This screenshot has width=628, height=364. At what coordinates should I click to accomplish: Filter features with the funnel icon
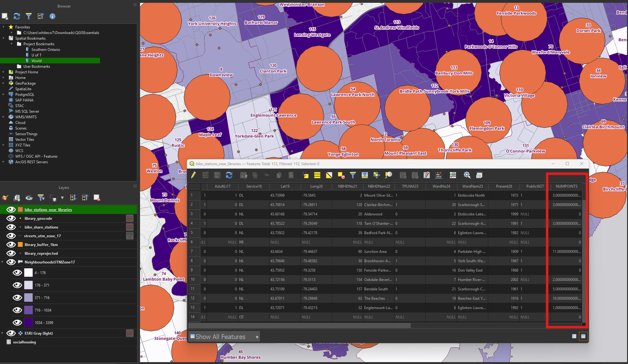pos(353,175)
